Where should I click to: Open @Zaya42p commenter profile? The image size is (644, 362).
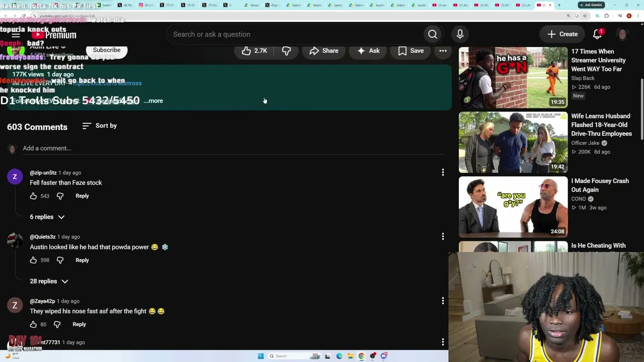coord(42,301)
